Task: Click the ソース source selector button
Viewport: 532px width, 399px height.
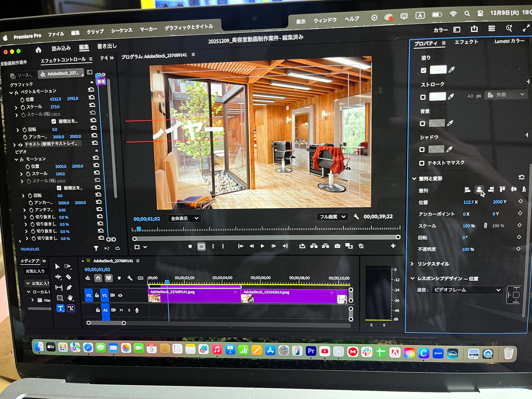Action: tap(22, 75)
